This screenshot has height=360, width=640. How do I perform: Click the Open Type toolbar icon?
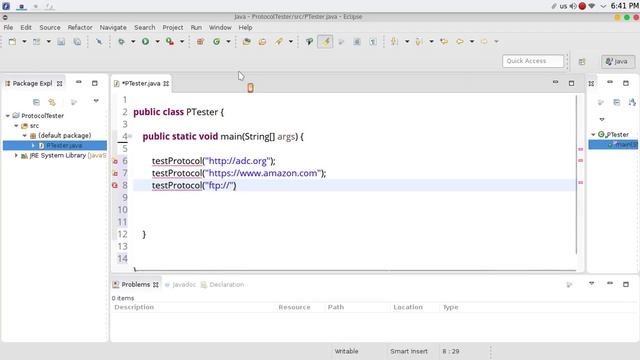pyautogui.click(x=247, y=41)
